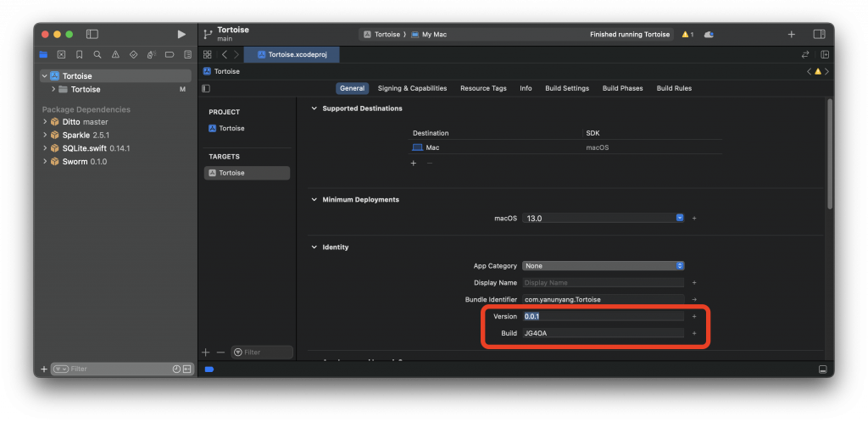868x422 pixels.
Task: Open the Find navigator magnifier icon
Action: coord(97,55)
